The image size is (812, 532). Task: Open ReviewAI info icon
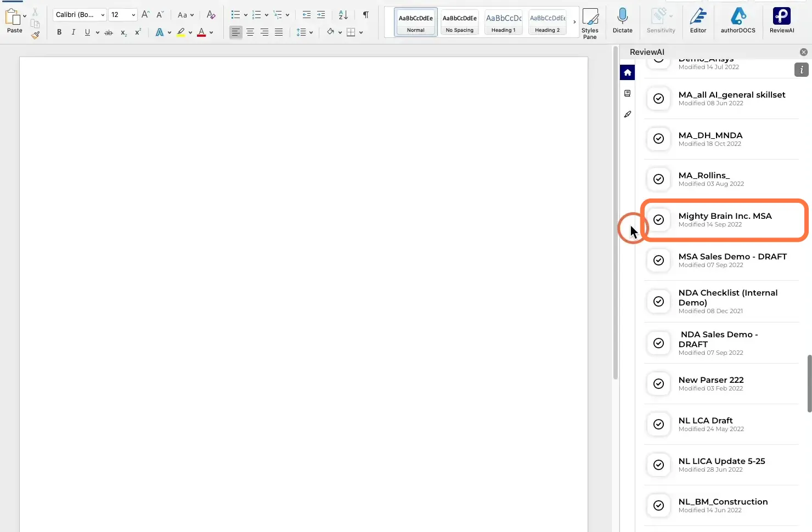(802, 70)
